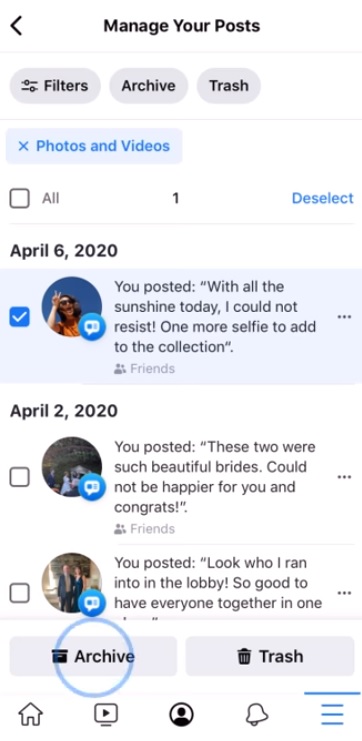Open options for sunshine selfie post
The image size is (362, 741).
point(344,317)
